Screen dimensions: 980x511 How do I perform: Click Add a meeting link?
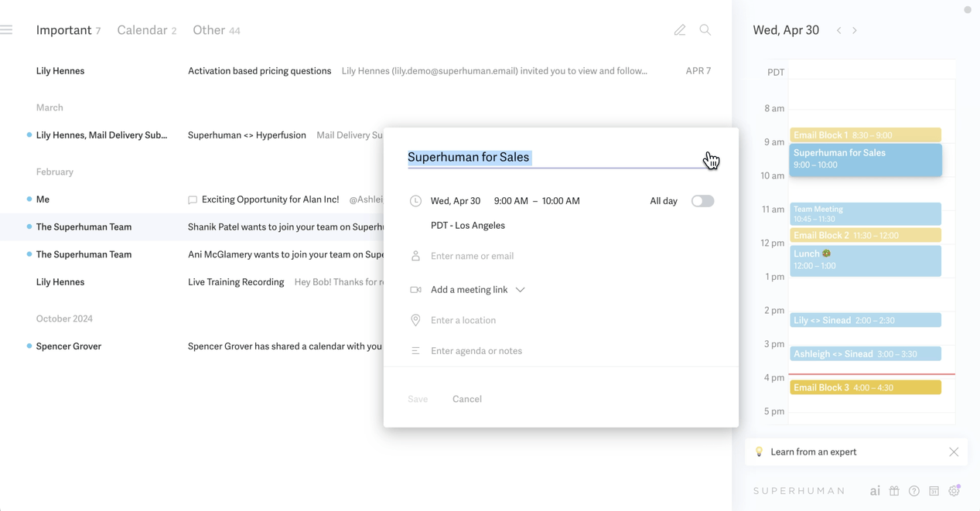[470, 290]
